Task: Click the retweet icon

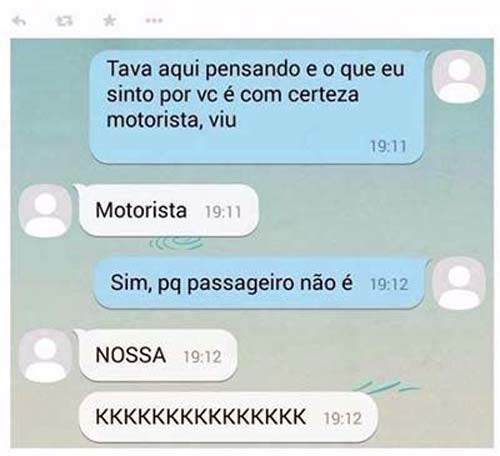Action: click(x=64, y=21)
